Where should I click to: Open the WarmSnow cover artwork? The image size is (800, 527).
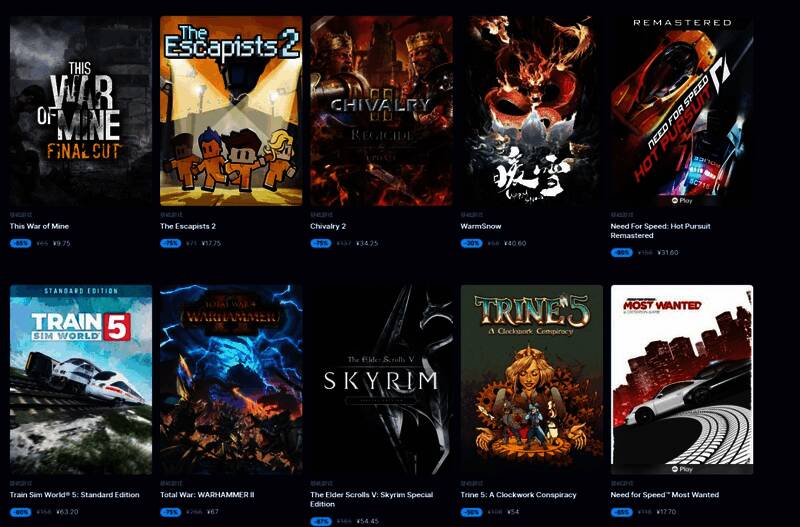tap(532, 111)
